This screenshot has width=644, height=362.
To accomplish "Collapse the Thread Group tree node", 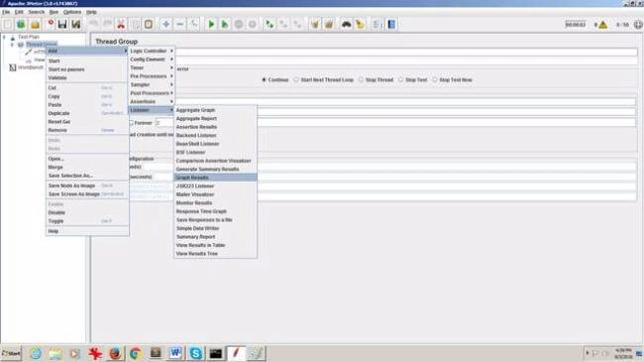I will (12, 45).
